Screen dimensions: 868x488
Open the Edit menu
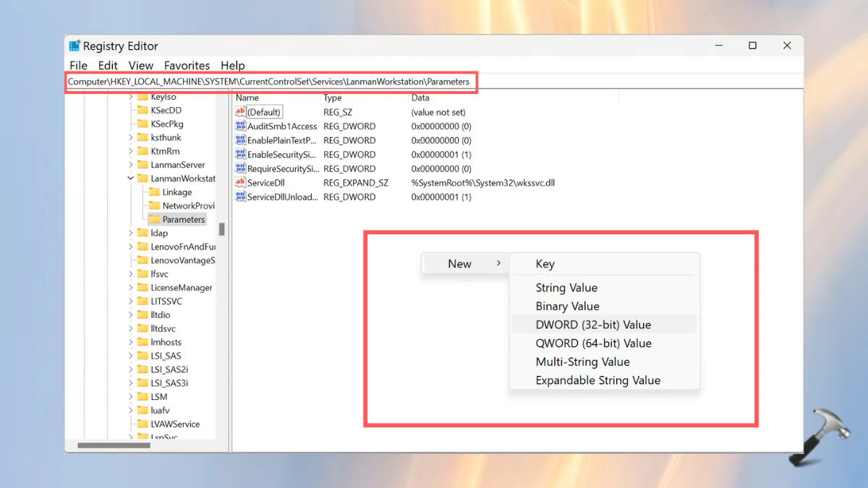pyautogui.click(x=108, y=65)
